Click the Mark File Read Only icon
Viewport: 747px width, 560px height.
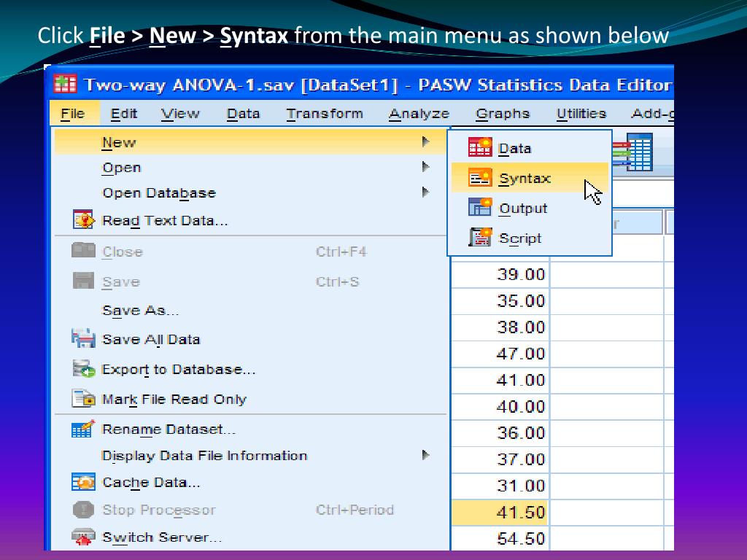(x=83, y=398)
